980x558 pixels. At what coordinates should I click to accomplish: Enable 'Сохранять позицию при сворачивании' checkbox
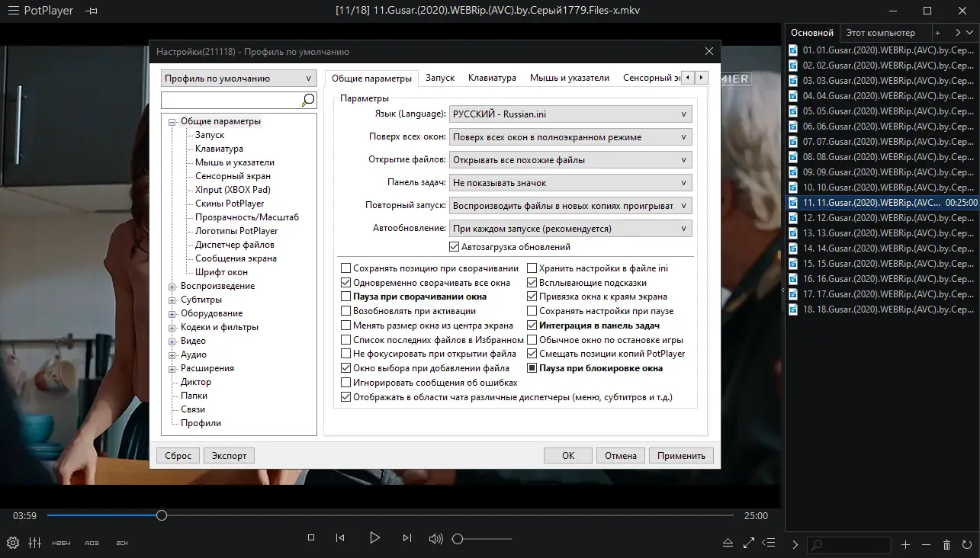(x=346, y=268)
